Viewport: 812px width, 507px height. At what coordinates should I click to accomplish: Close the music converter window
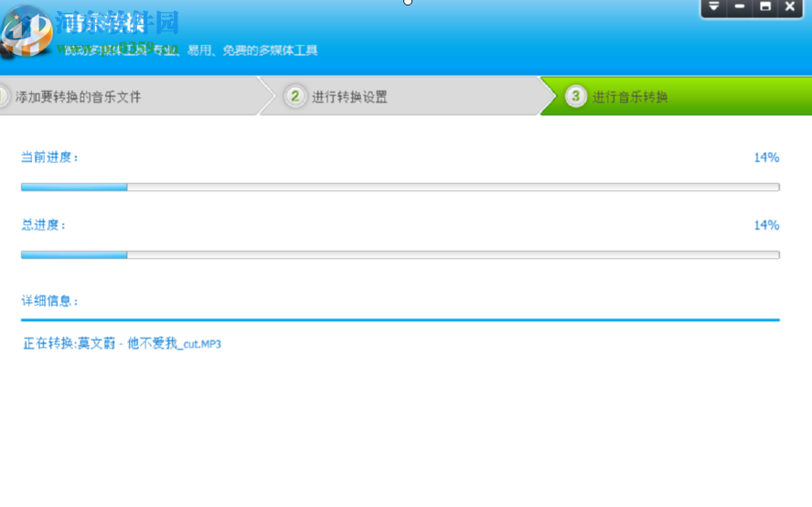(790, 7)
